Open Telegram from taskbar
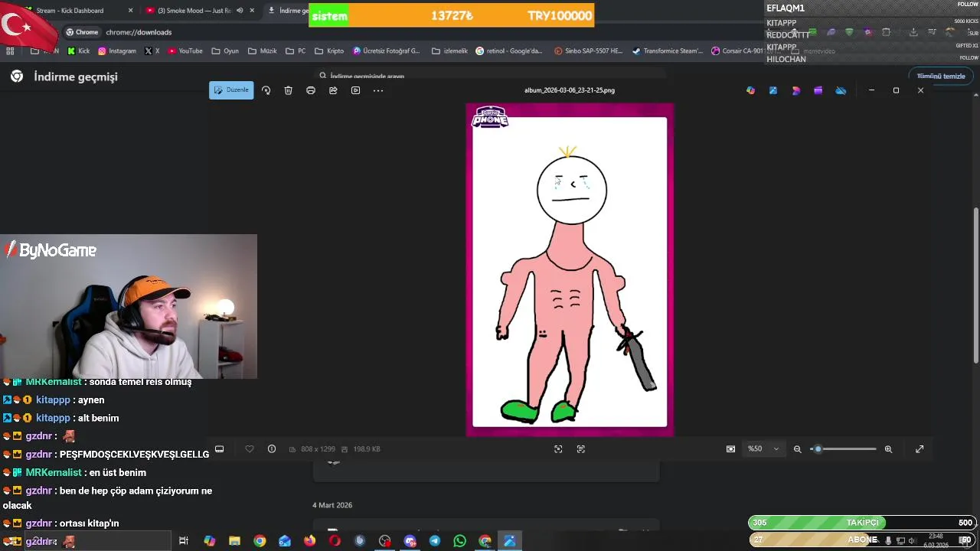Viewport: 980px width, 551px height. coord(435,541)
